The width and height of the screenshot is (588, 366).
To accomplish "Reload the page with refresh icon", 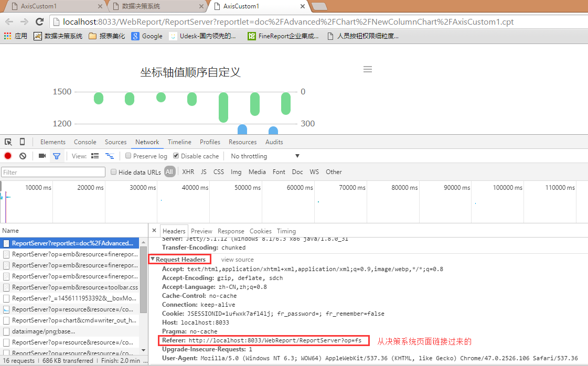I will tap(40, 21).
